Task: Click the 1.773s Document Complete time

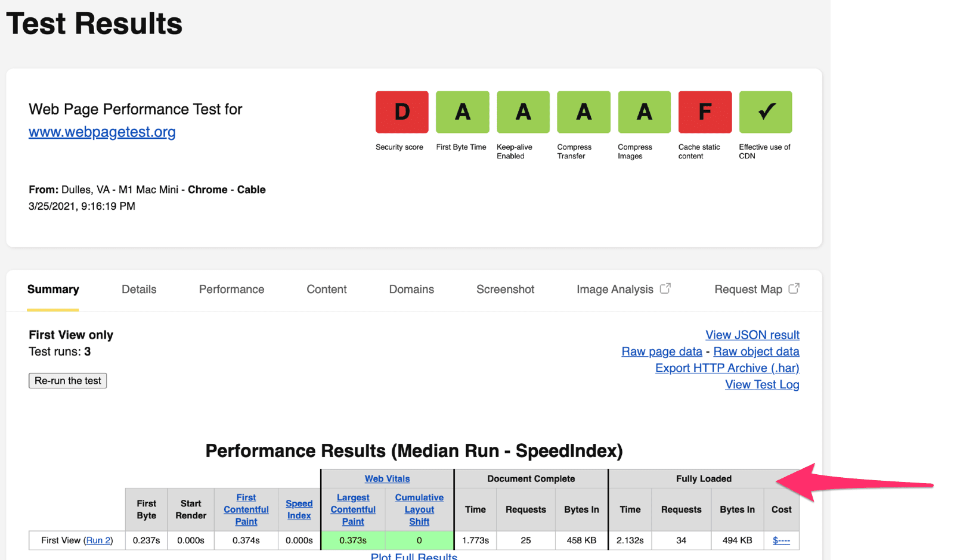Action: (x=475, y=540)
